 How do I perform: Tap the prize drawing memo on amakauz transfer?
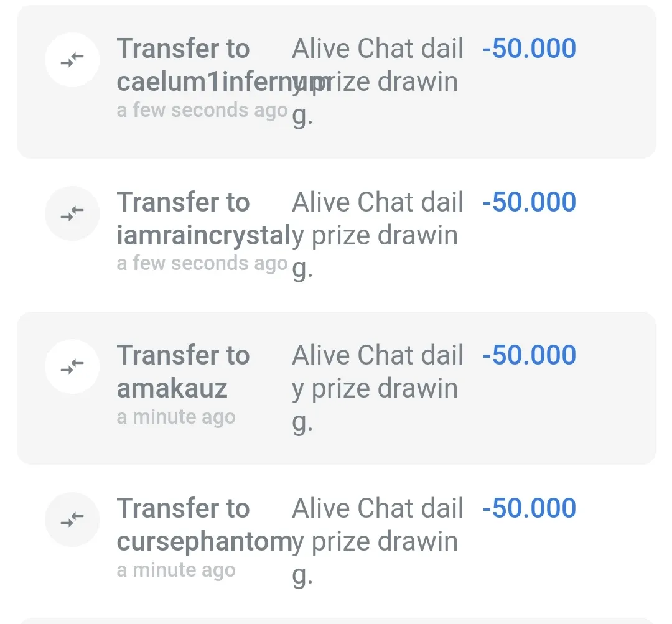coord(378,388)
